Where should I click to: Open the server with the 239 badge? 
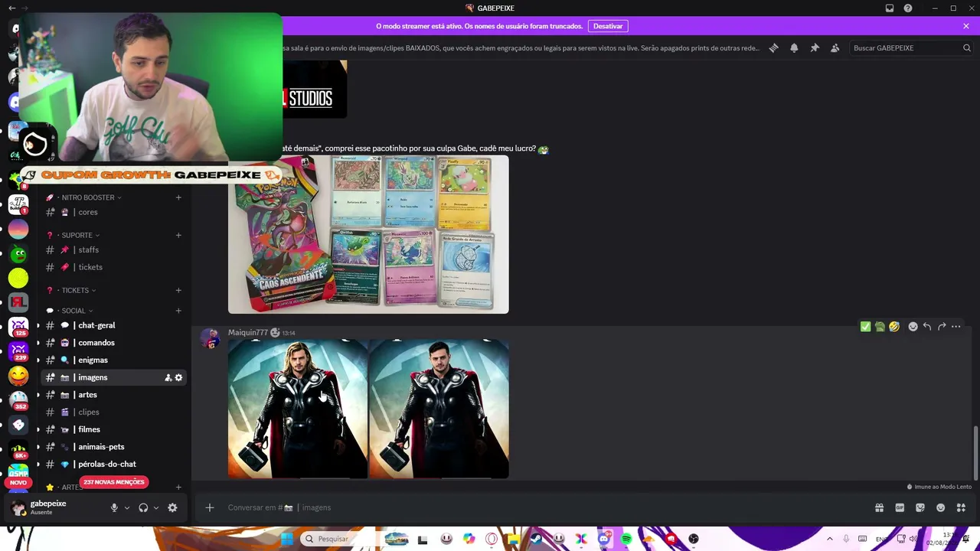(18, 351)
